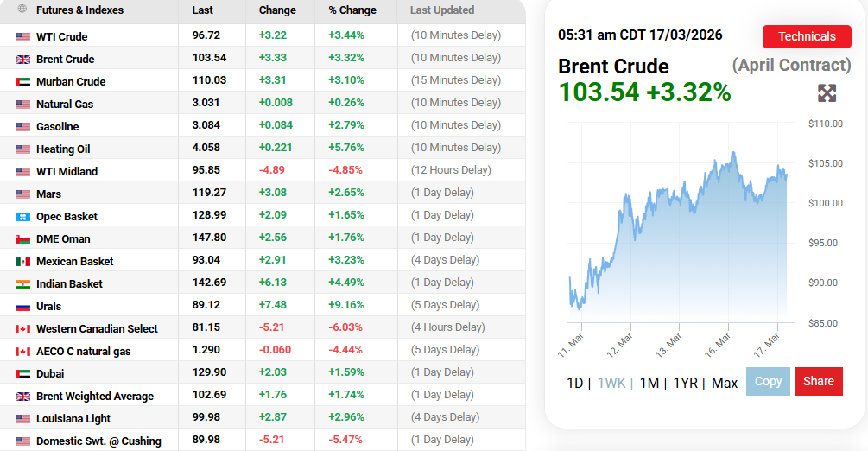Click the Canada flag beside AECO C natural gas
The image size is (868, 451).
(x=22, y=352)
